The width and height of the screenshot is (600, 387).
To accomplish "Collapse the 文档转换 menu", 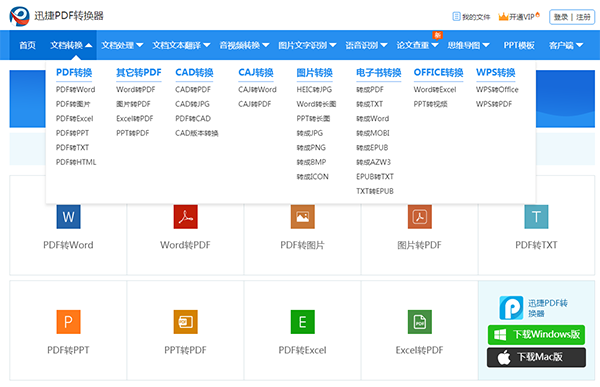I will [71, 45].
